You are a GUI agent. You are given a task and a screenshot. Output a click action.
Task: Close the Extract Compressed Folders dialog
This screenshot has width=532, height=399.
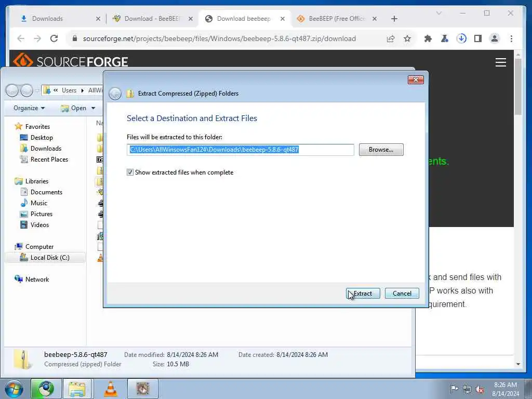416,79
